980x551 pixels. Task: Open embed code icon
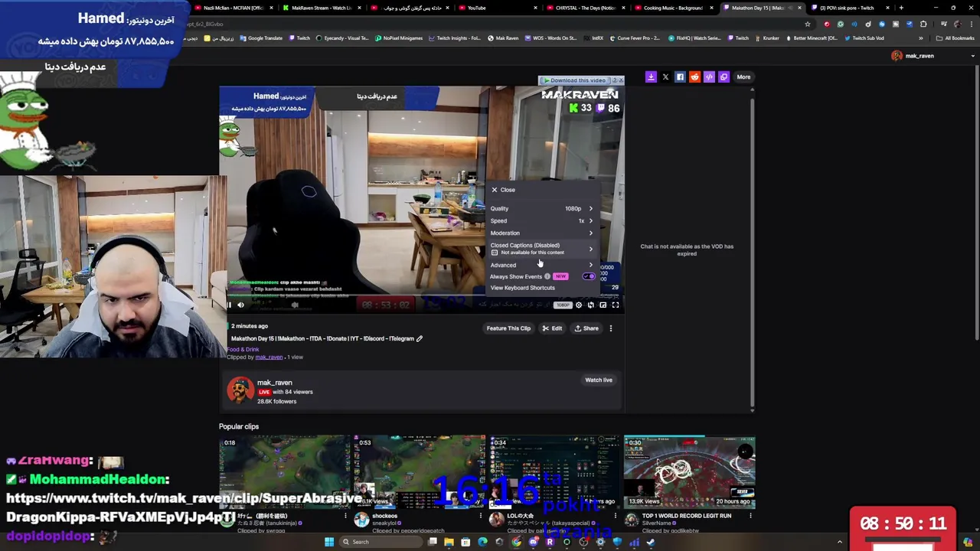pos(709,77)
